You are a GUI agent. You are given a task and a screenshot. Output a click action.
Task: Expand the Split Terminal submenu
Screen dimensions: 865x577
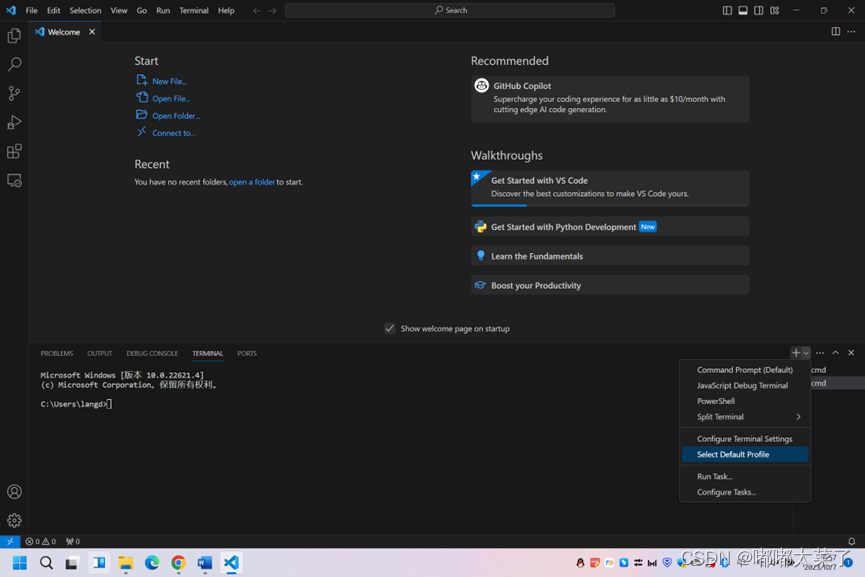(x=745, y=416)
